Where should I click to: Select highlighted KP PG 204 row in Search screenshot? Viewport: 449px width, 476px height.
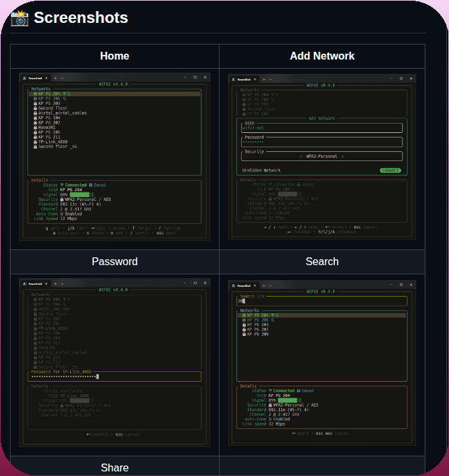click(x=322, y=315)
